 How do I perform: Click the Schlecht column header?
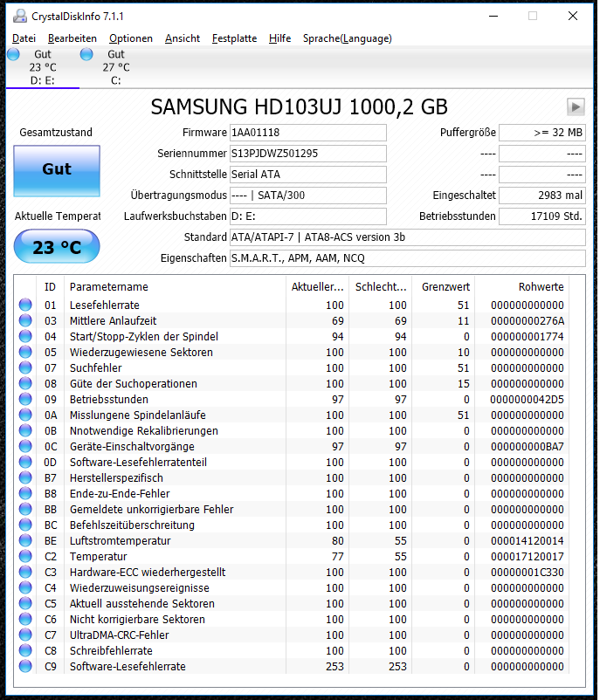point(380,286)
